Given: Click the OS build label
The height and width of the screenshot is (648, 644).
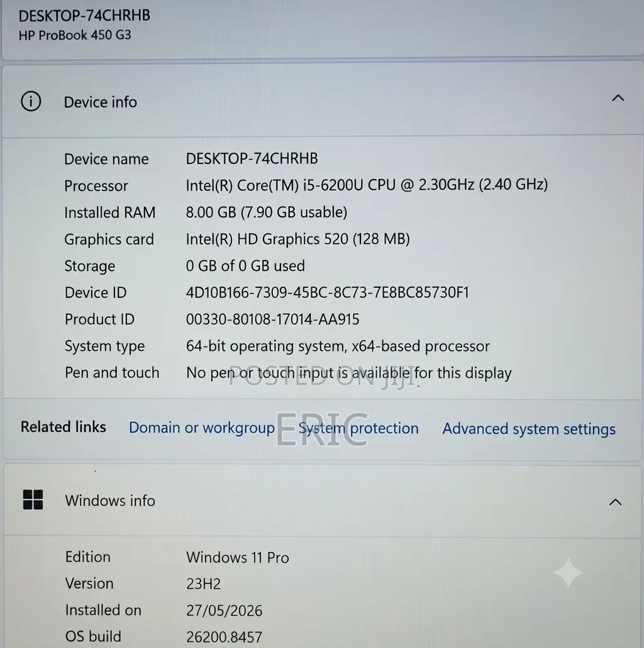Looking at the screenshot, I should click(93, 637).
